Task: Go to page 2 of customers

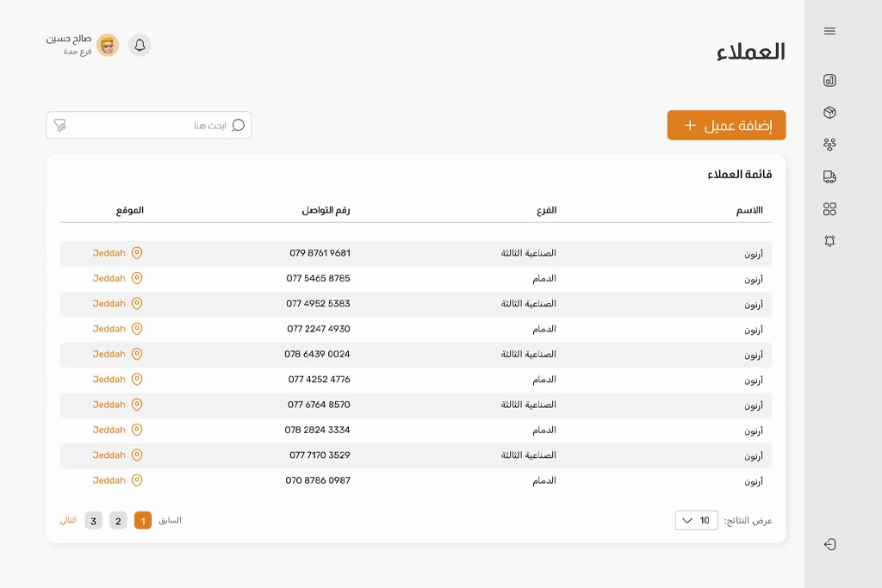Action: [118, 521]
